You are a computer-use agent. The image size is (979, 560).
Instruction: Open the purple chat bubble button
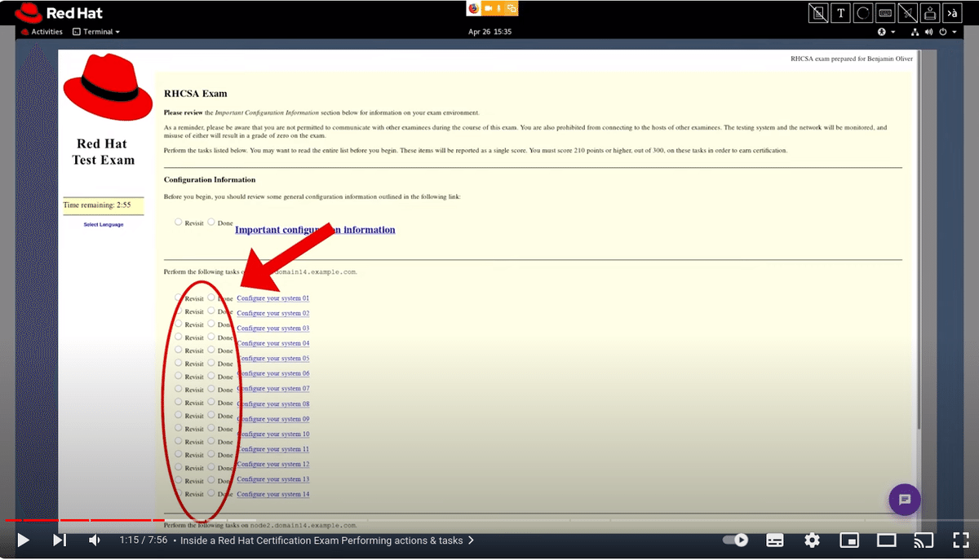click(905, 499)
